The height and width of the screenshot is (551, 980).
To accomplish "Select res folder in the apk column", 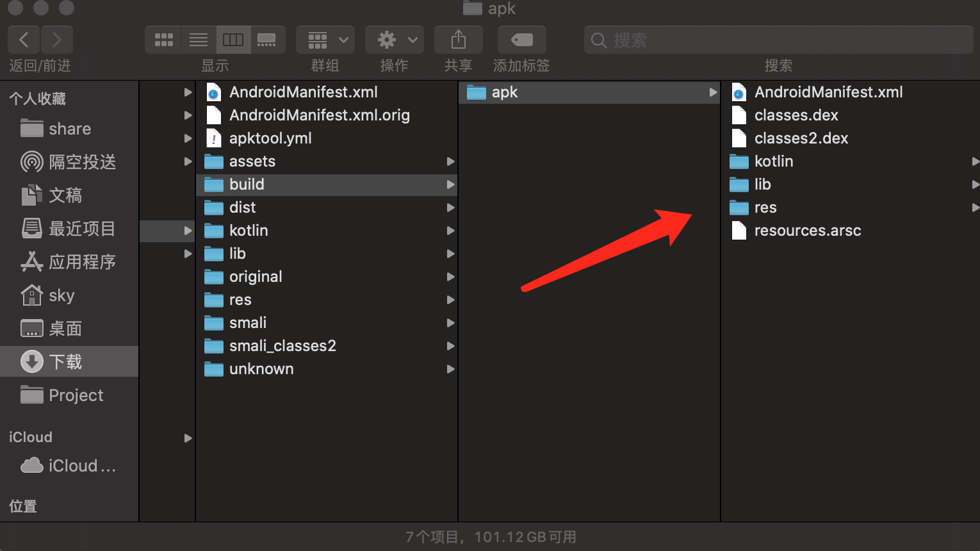I will tap(851, 208).
